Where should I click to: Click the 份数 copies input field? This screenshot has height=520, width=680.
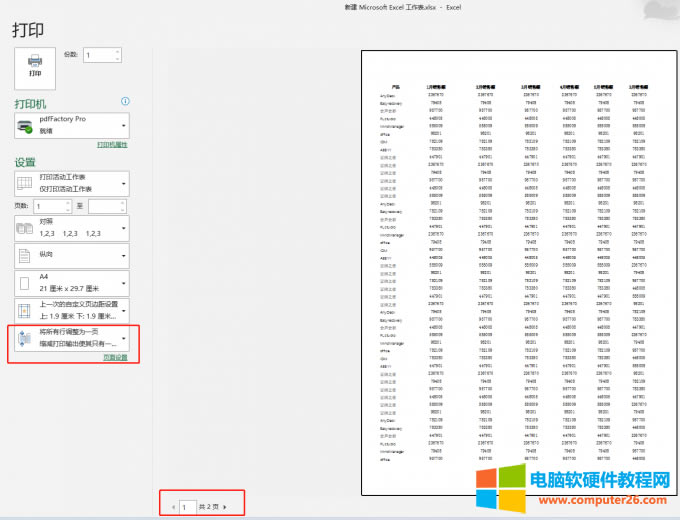click(98, 56)
